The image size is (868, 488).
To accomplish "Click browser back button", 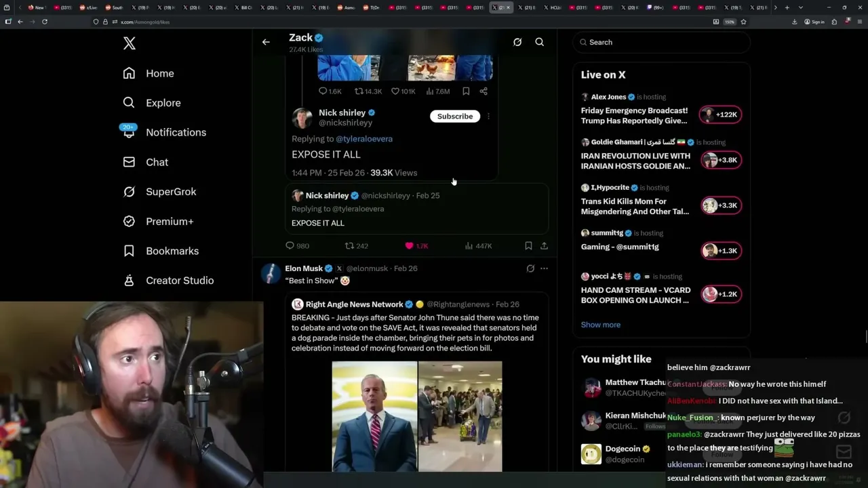I will point(20,22).
